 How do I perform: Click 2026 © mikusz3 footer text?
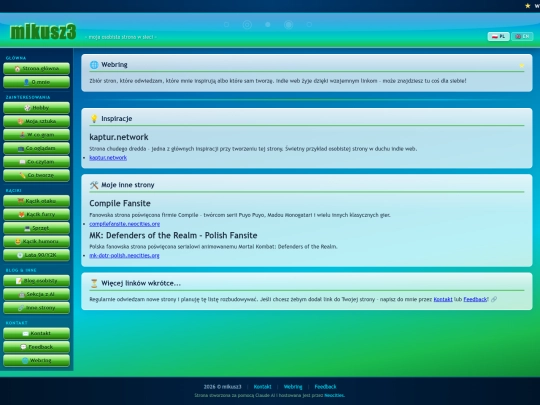pyautogui.click(x=222, y=387)
